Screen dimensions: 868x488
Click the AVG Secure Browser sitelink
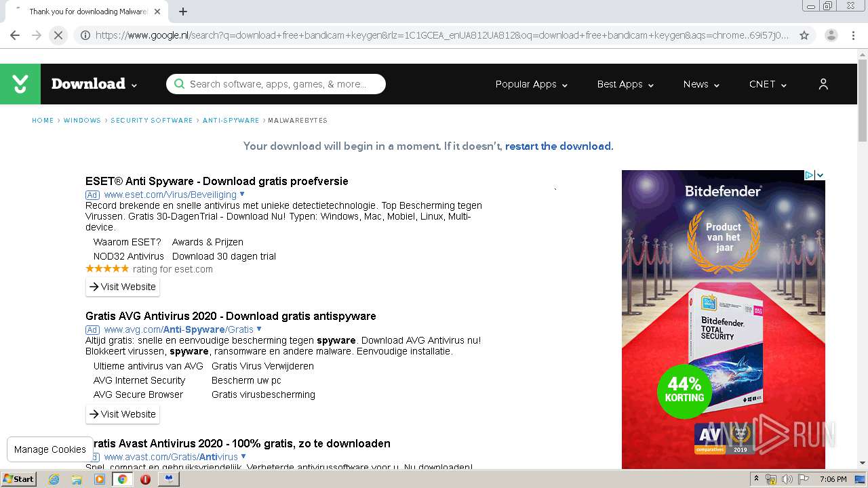tap(138, 394)
